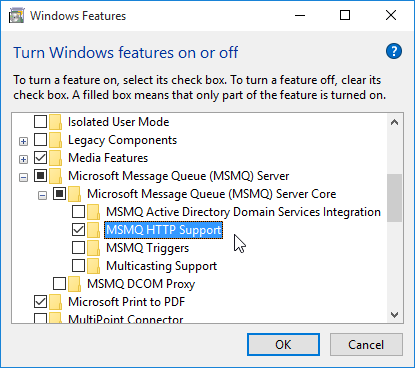415x368 pixels.
Task: Collapse the Microsoft Message Queue (MSMQ) Server node
Action: click(x=23, y=177)
